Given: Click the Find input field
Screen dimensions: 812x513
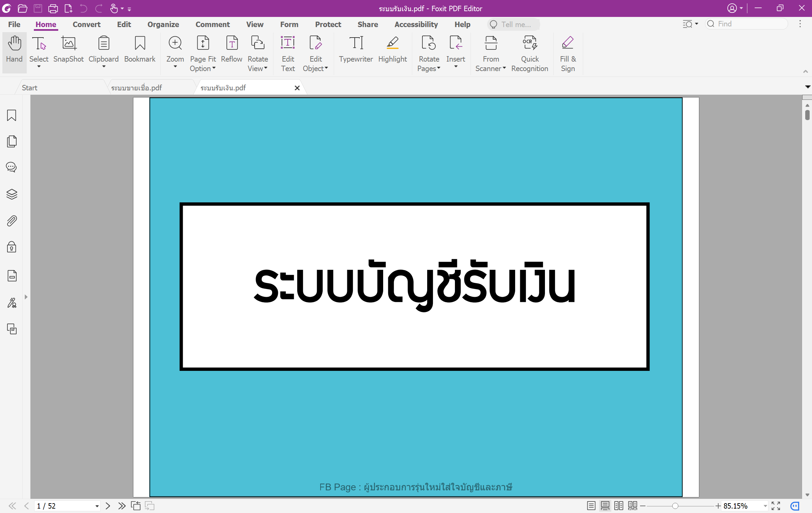Looking at the screenshot, I should pos(746,24).
